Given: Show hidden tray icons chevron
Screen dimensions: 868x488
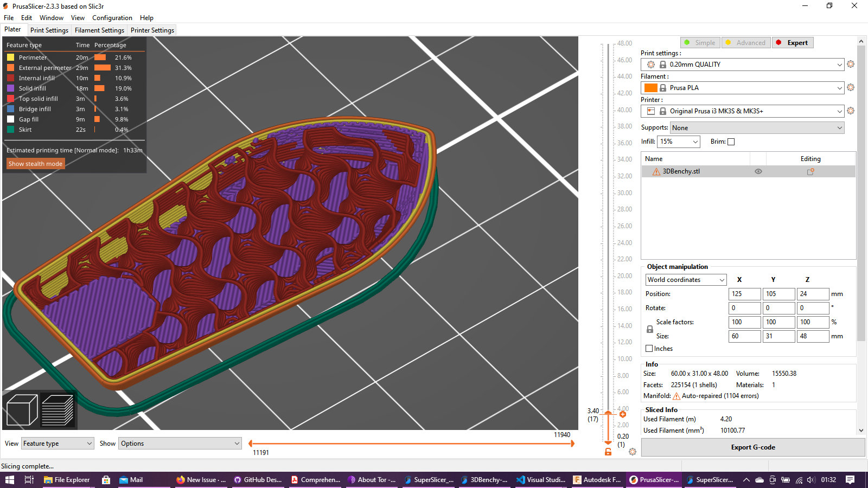Looking at the screenshot, I should (x=746, y=480).
